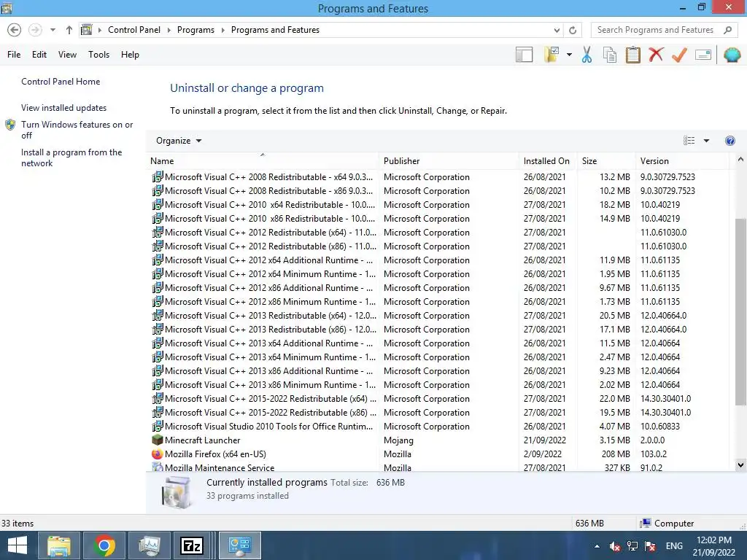
Task: Open the Tools menu
Action: (x=98, y=54)
